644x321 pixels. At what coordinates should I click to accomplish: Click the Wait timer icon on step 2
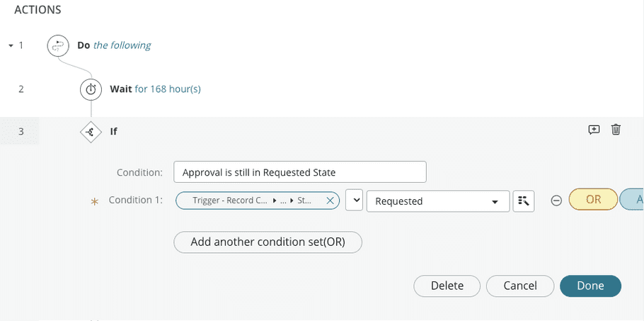(x=91, y=89)
